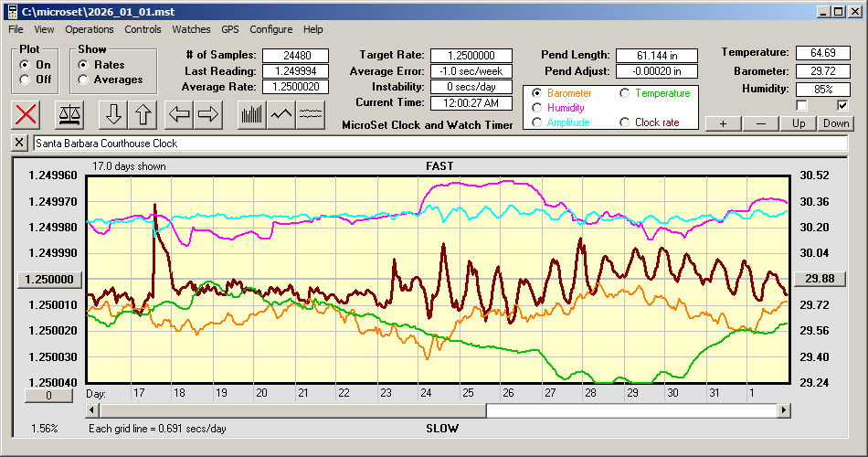Open the Watches menu
This screenshot has width=868, height=457.
191,29
